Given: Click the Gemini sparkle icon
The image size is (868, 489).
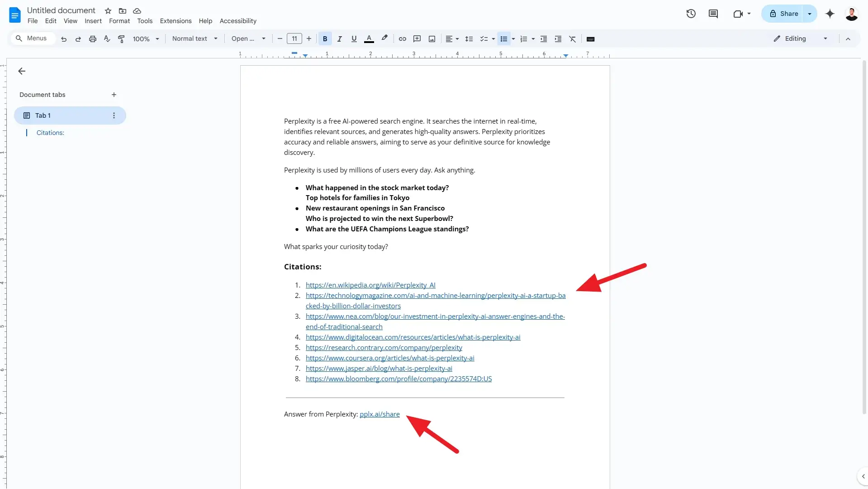Looking at the screenshot, I should tap(830, 14).
